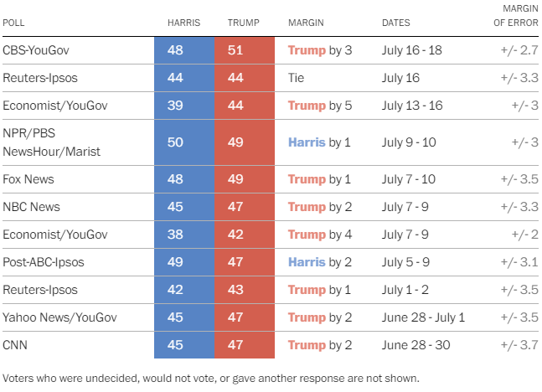This screenshot has width=542, height=392.
Task: Select the NBC News poll row label
Action: [x=32, y=207]
